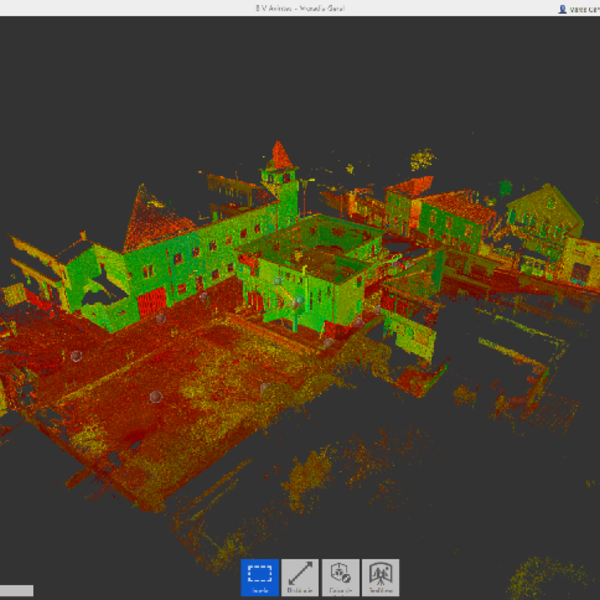The image size is (600, 600).
Task: Select the yellow-green house at far right
Action: click(545, 215)
